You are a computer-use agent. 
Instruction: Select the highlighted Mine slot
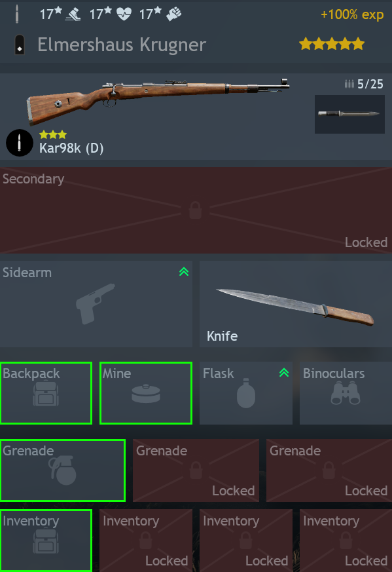(x=146, y=393)
